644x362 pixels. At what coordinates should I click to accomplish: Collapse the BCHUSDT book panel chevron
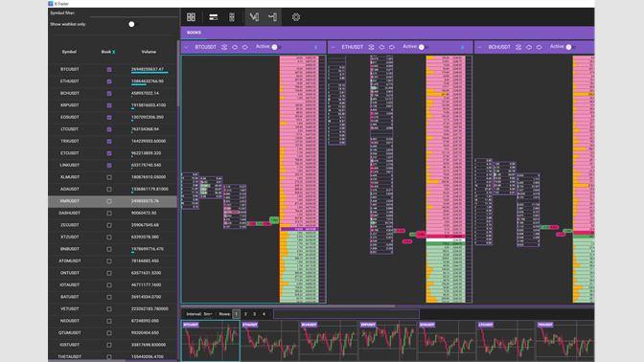point(480,47)
